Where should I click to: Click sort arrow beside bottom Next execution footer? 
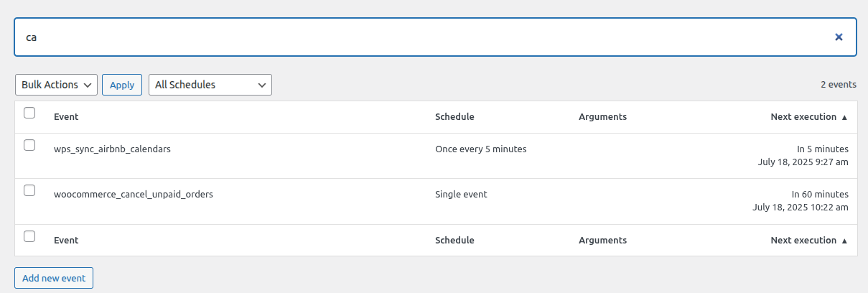coord(844,241)
